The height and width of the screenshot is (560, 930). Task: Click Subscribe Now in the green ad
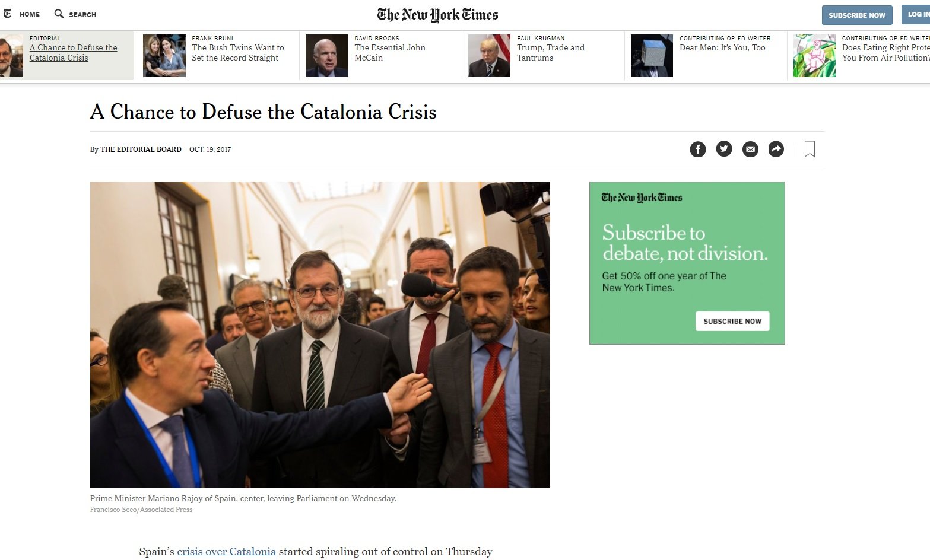[732, 321]
